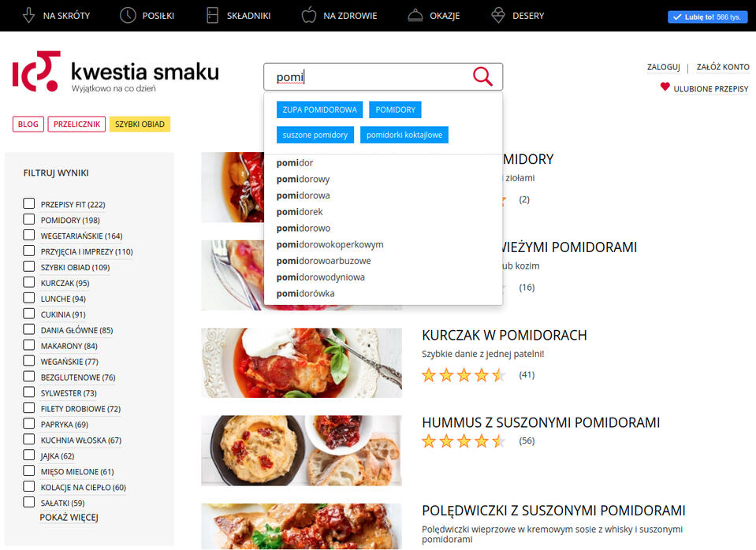Open the Kurczak w pomidorach photo

click(301, 362)
